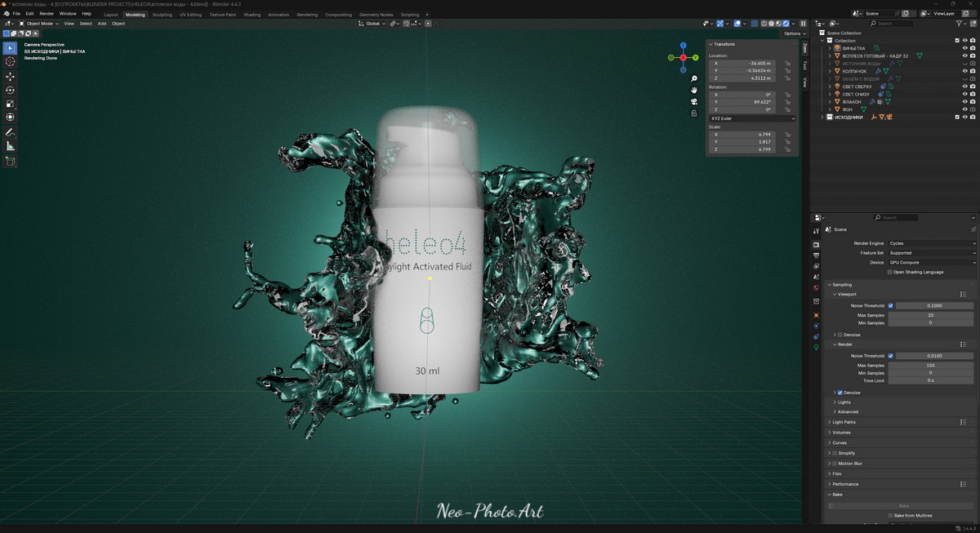The height and width of the screenshot is (533, 980).
Task: Click the Blender logo menu icon
Action: click(x=7, y=14)
